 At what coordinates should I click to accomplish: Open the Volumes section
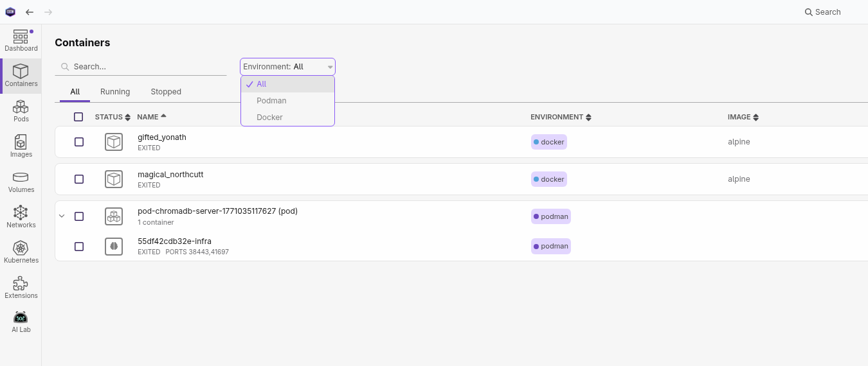(x=21, y=182)
